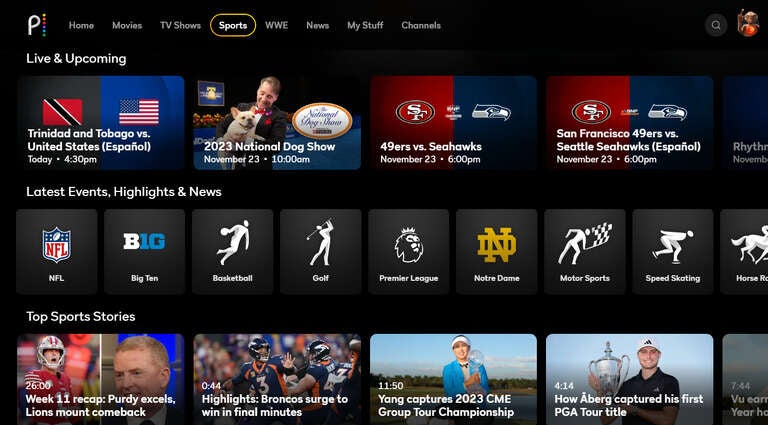
Task: Open the TV Shows tab
Action: click(180, 25)
